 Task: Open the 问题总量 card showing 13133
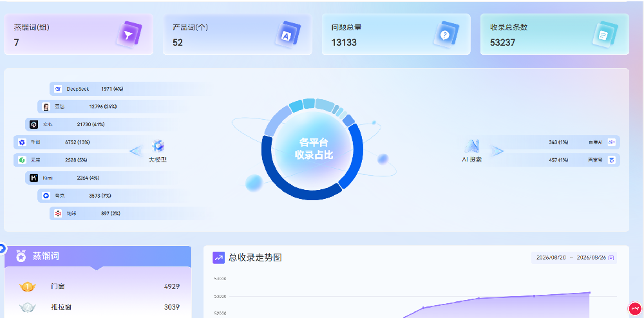(x=396, y=35)
